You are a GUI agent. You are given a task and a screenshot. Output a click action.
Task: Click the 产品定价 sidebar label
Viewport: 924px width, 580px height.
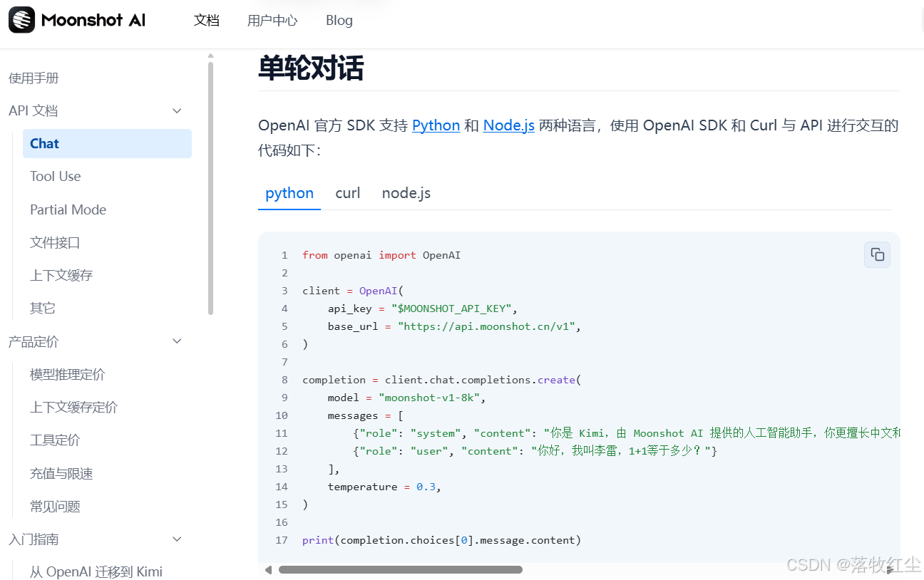coord(34,341)
